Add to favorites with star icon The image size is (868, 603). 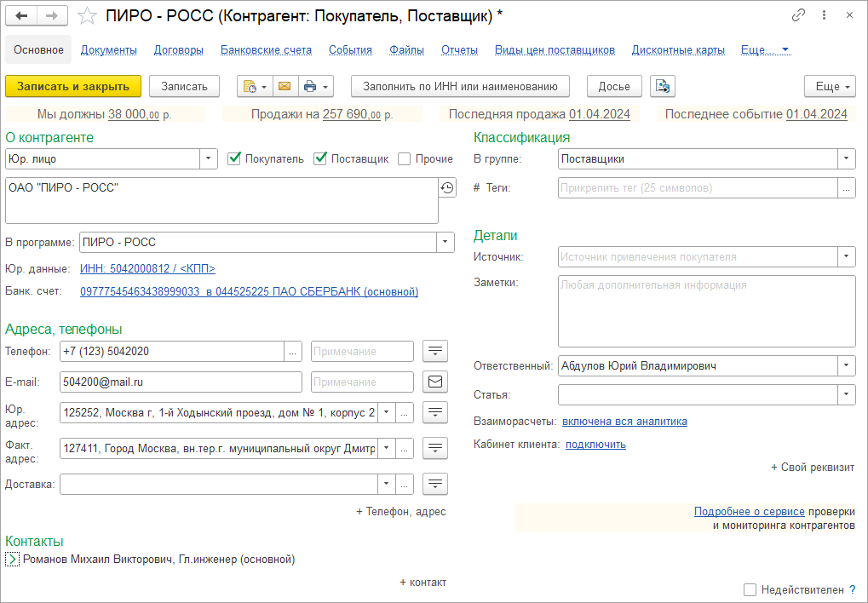[x=87, y=16]
